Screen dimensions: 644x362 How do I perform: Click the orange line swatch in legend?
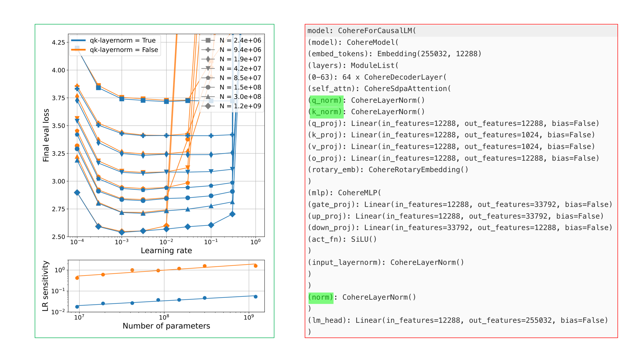coord(78,50)
